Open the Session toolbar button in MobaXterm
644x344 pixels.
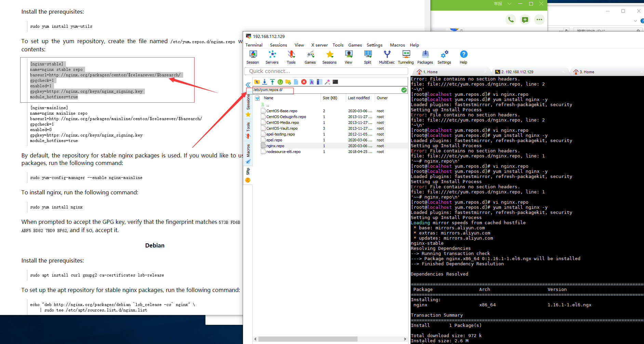click(x=253, y=57)
